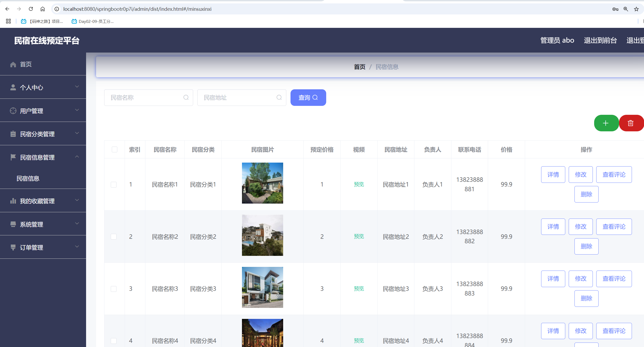The height and width of the screenshot is (347, 644).
Task: Open the 民宿信息 submenu item
Action: click(28, 178)
